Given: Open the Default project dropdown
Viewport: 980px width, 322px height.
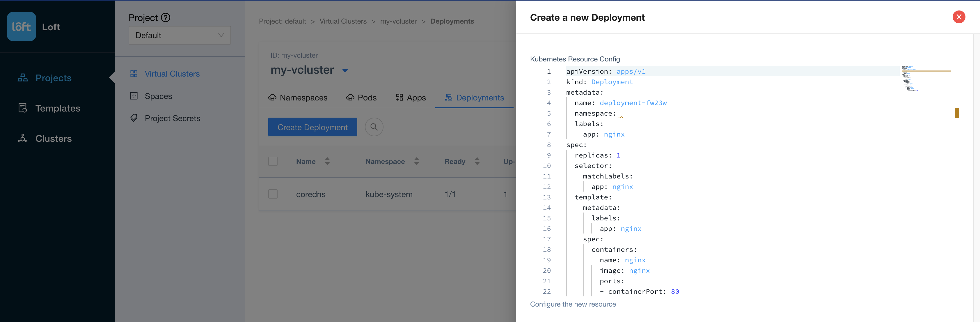Looking at the screenshot, I should coord(180,36).
